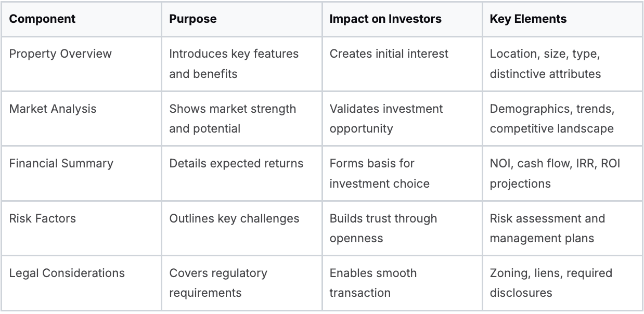Click the Key Elements column header

click(528, 19)
